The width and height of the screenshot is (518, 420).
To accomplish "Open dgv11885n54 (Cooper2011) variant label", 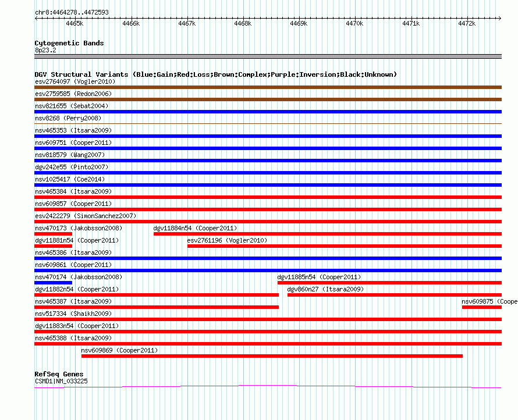I will coord(319,277).
